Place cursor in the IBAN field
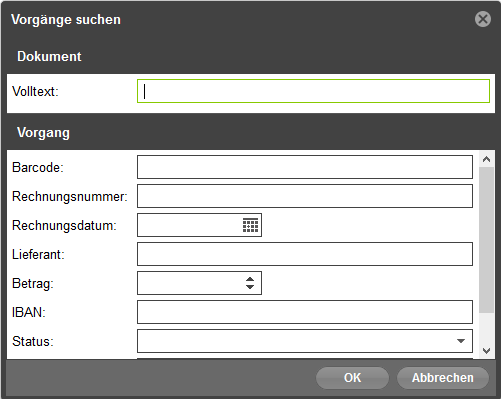The width and height of the screenshot is (501, 399). click(305, 312)
